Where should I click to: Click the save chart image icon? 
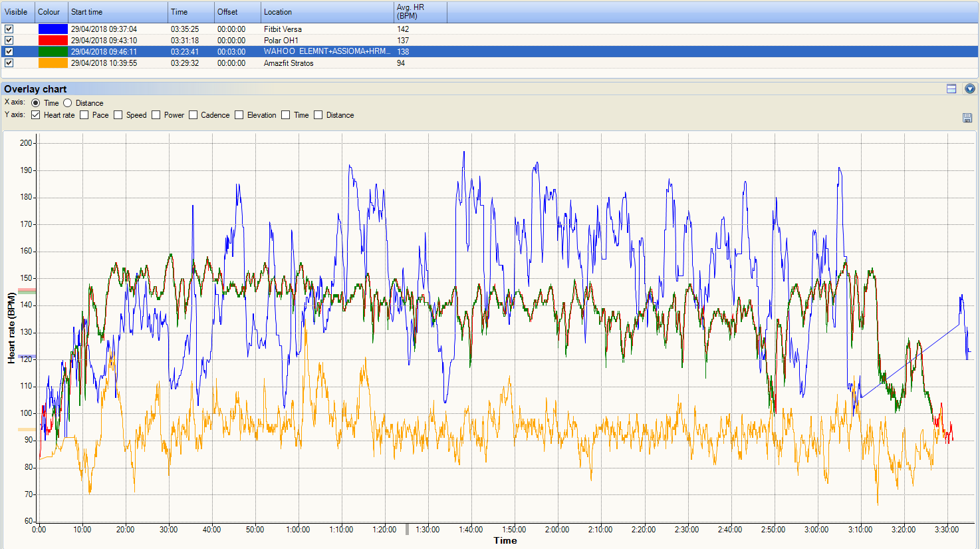[x=967, y=118]
